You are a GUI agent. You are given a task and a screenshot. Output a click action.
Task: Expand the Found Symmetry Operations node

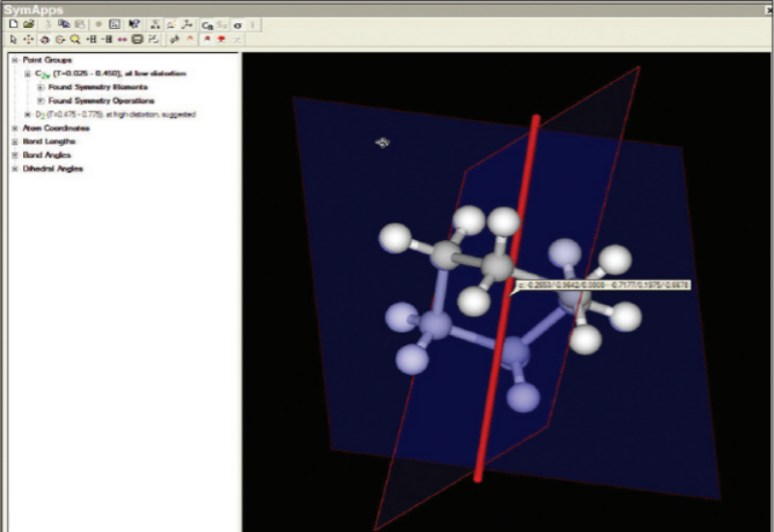tap(41, 101)
